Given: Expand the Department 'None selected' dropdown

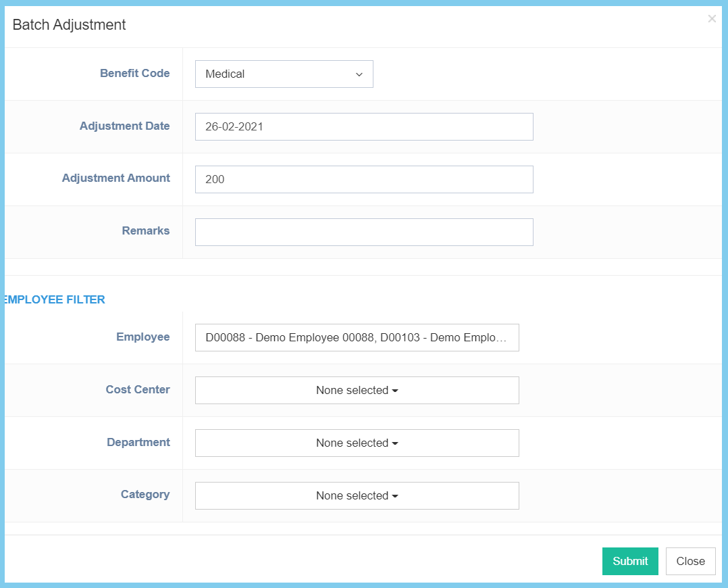Looking at the screenshot, I should 357,443.
